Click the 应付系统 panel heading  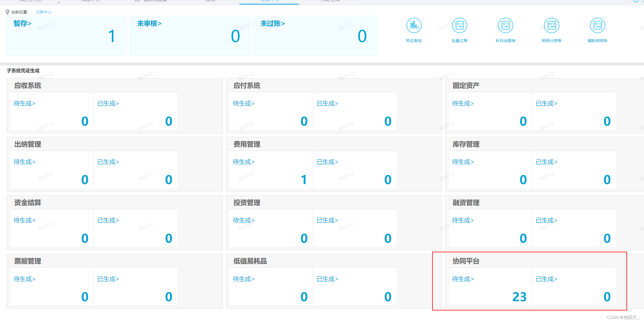click(247, 86)
